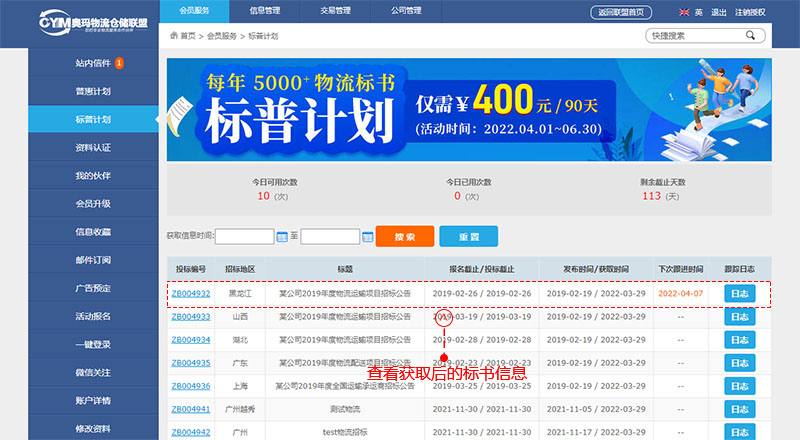
Task: Switch to 信息管理 tab
Action: [265, 11]
